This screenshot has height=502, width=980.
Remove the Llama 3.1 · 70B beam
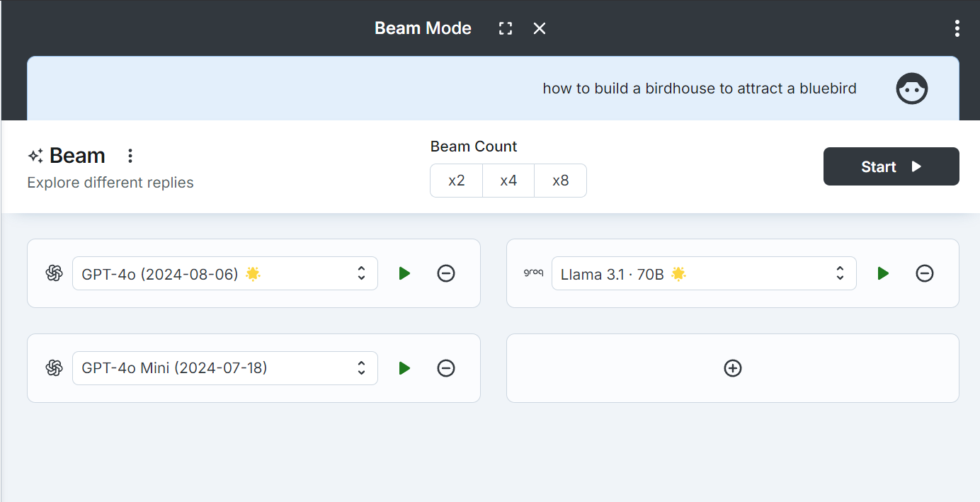(x=925, y=273)
